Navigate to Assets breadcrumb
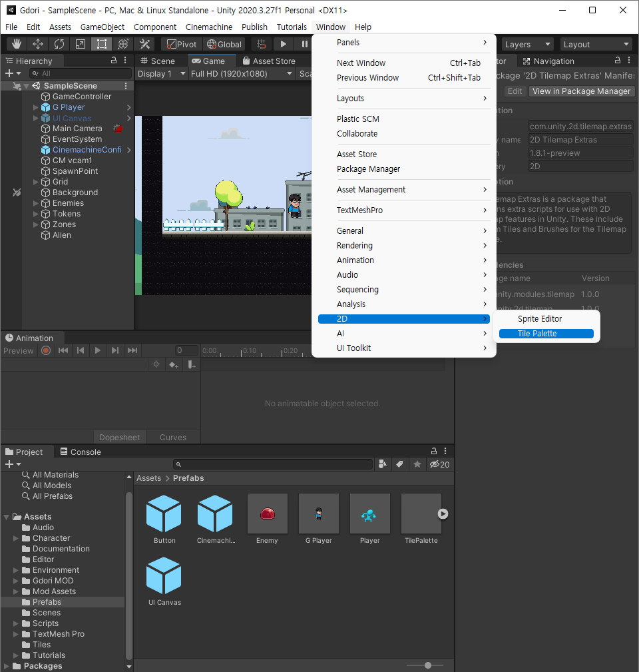This screenshot has width=639, height=672. [x=148, y=478]
